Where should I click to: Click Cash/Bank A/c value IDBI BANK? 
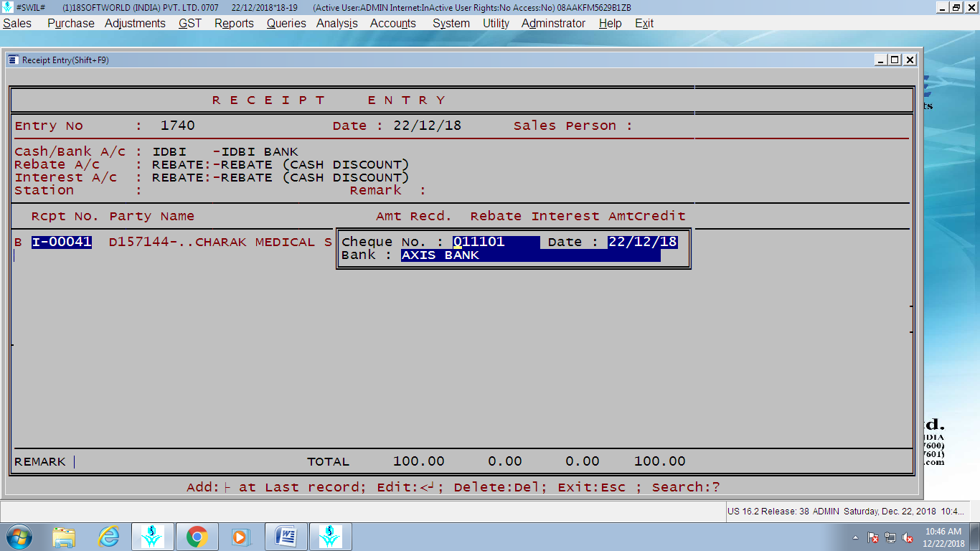(x=225, y=152)
